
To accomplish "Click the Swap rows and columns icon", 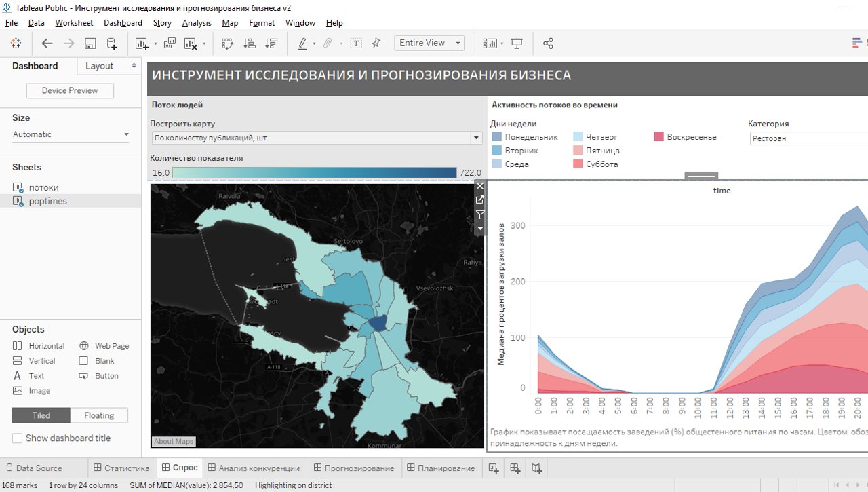I will (x=227, y=43).
